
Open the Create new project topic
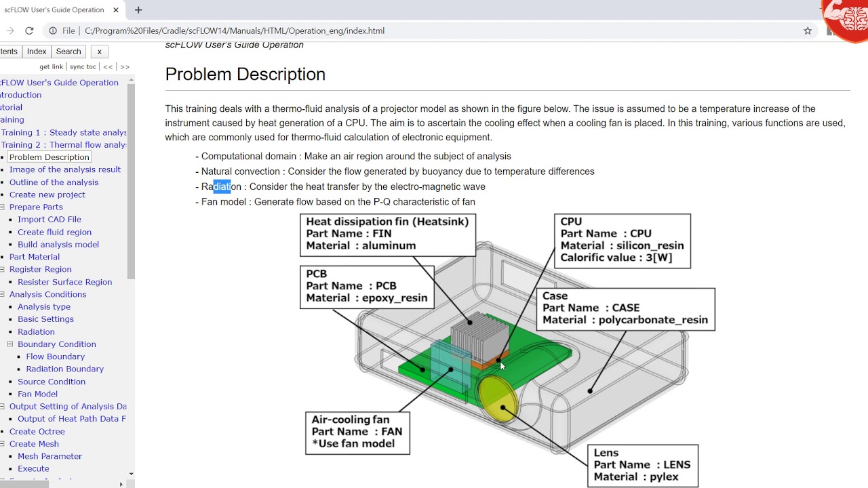(47, 195)
